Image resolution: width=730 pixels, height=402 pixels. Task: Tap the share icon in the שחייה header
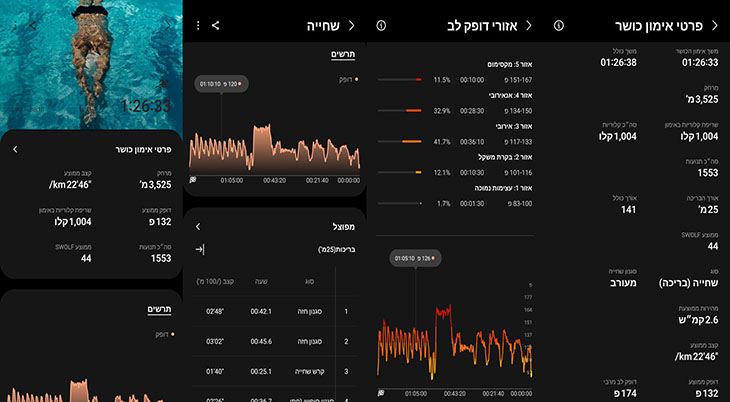point(215,26)
